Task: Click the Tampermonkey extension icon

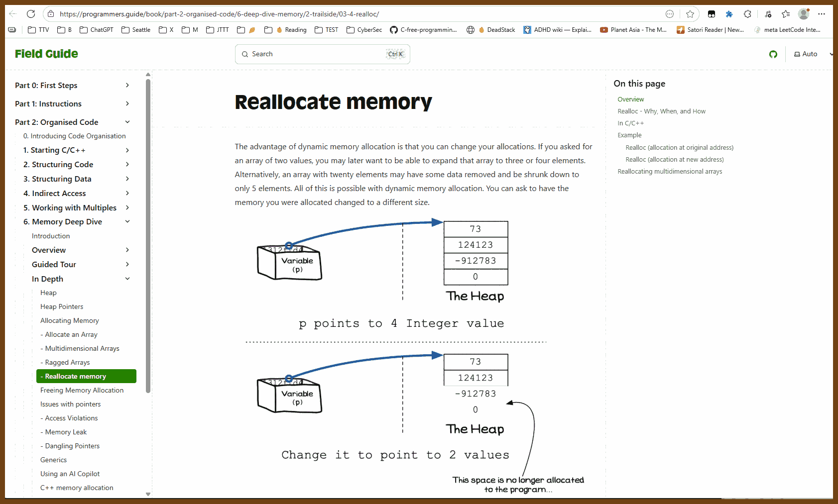Action: [x=712, y=14]
